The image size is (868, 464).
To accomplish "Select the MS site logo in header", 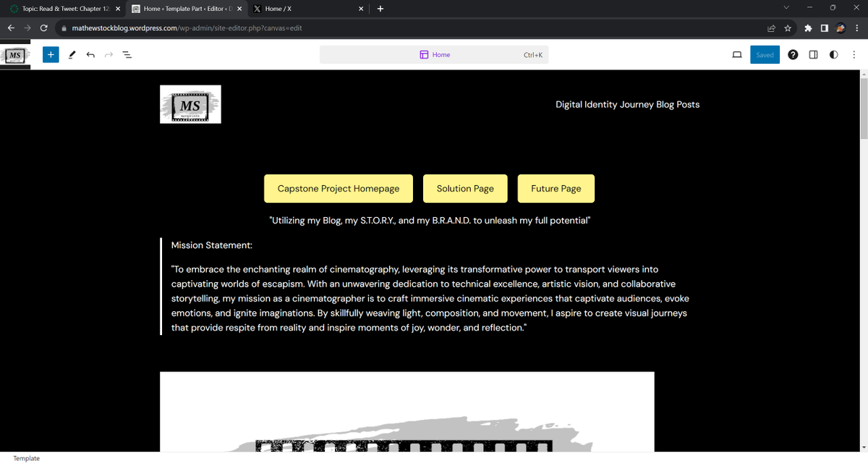I will [190, 104].
